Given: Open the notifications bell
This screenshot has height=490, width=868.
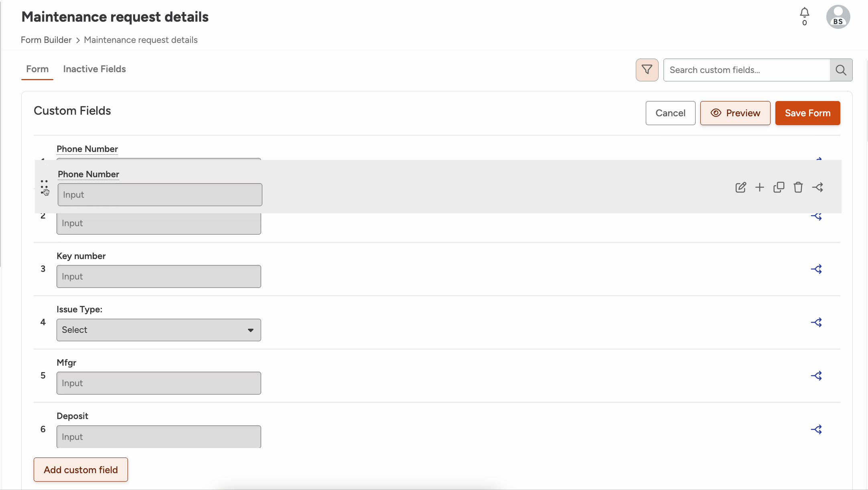Looking at the screenshot, I should click(x=805, y=16).
